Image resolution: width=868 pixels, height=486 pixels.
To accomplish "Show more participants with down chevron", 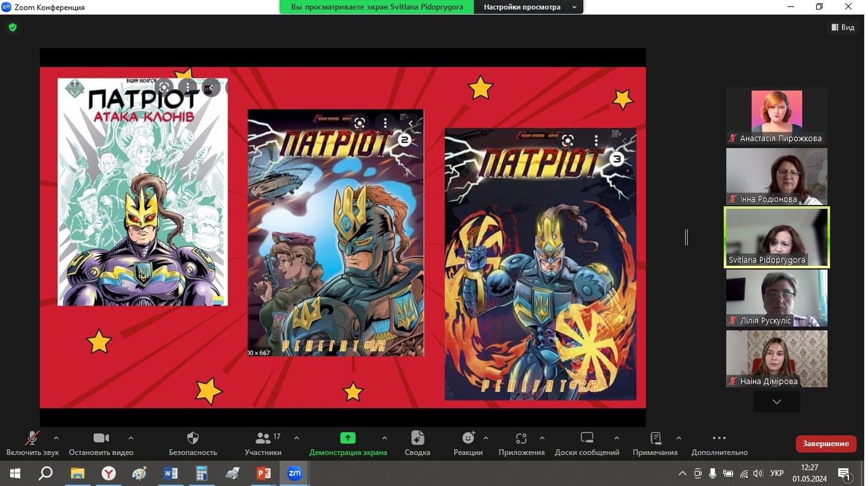I will tap(777, 402).
